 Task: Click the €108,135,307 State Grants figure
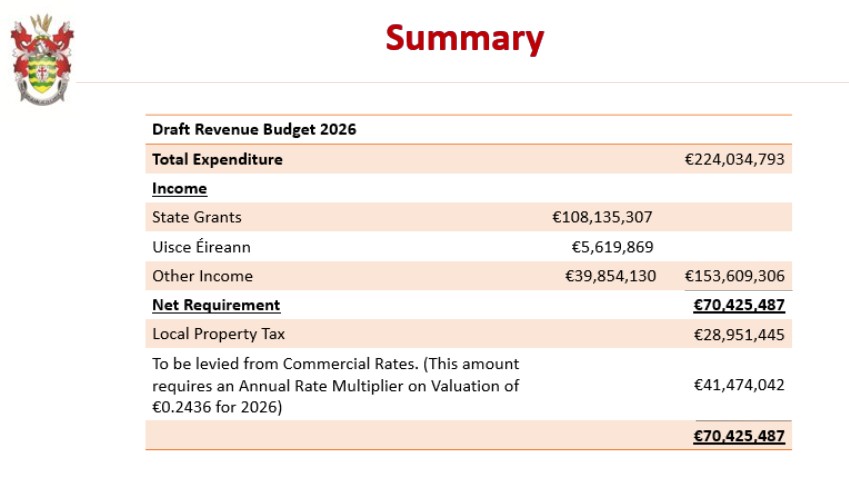602,217
